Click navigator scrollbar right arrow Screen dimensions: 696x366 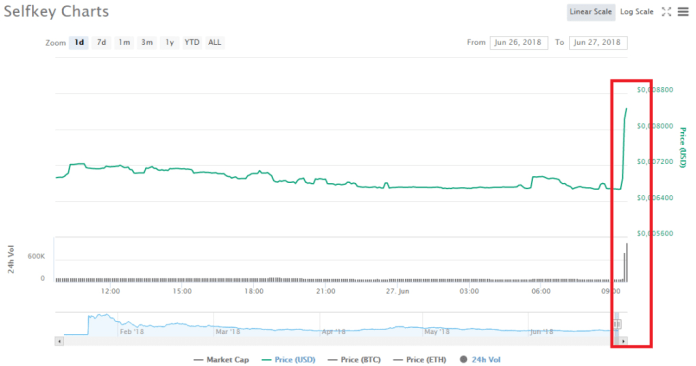pyautogui.click(x=623, y=341)
